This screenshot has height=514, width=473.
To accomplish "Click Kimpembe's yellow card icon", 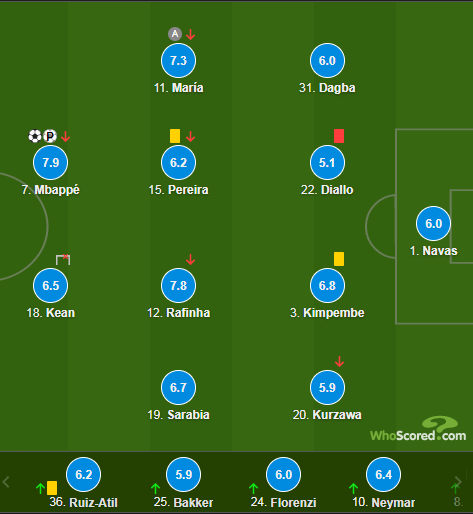I will pyautogui.click(x=339, y=259).
